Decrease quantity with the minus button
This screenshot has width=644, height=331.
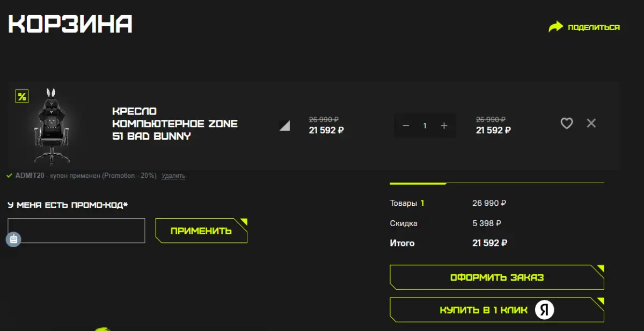point(406,126)
